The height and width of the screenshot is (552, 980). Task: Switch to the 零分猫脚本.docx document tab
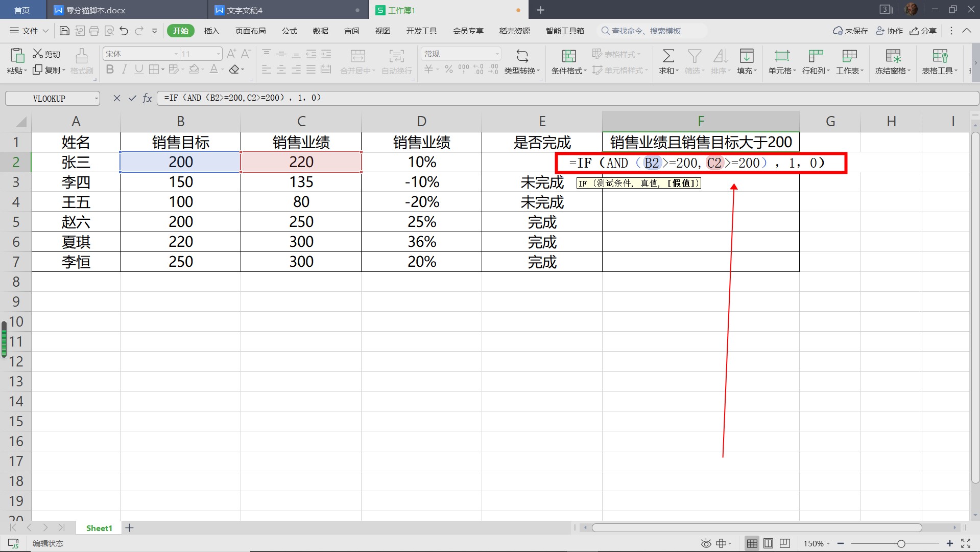[95, 10]
